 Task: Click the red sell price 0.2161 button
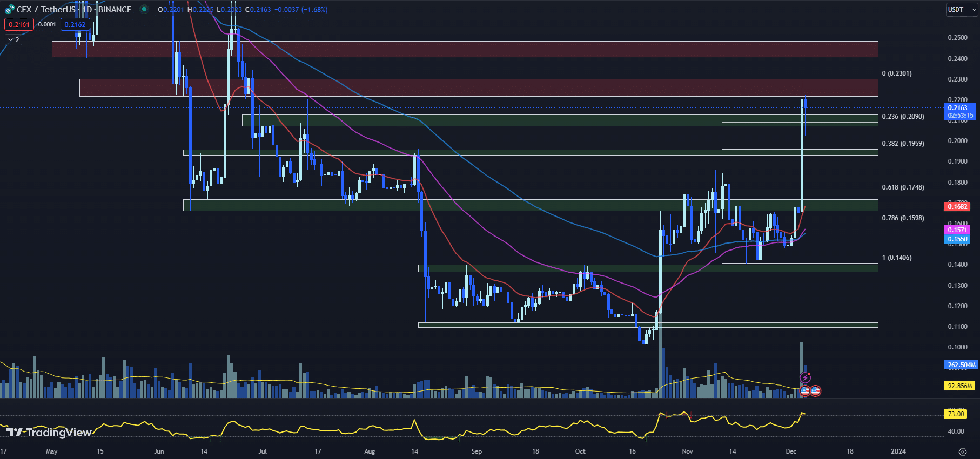click(x=19, y=24)
